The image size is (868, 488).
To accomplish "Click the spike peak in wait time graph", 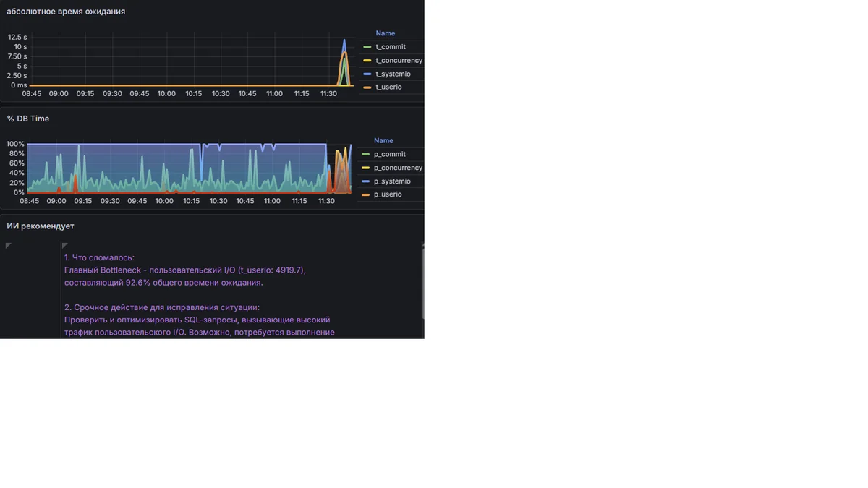I will pos(344,40).
